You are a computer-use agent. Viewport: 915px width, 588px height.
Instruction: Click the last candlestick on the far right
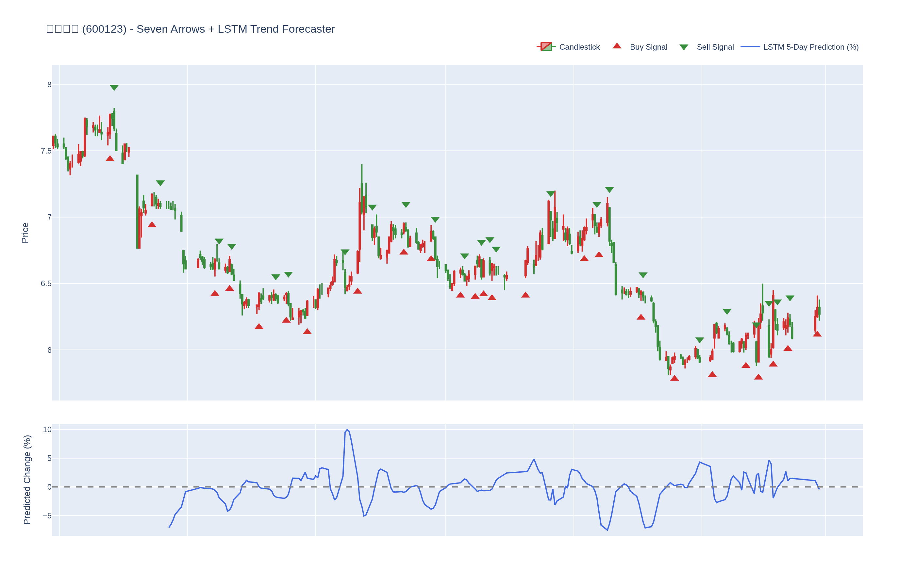point(819,310)
